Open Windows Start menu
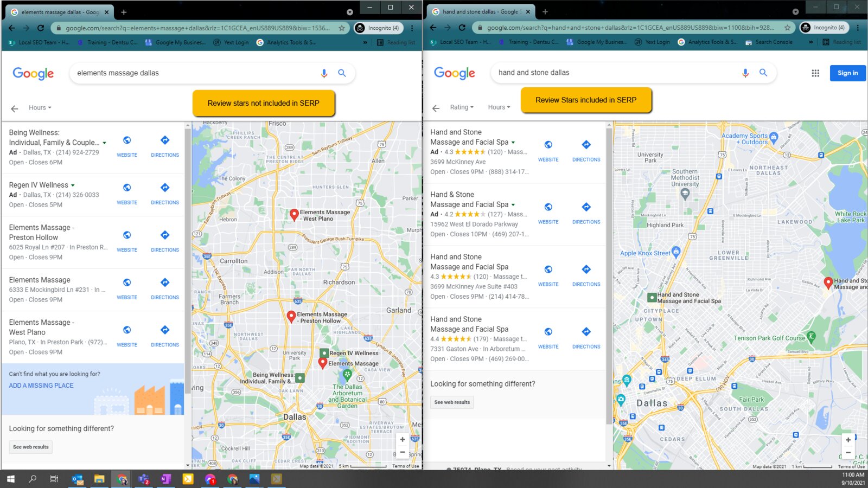 pyautogui.click(x=10, y=479)
